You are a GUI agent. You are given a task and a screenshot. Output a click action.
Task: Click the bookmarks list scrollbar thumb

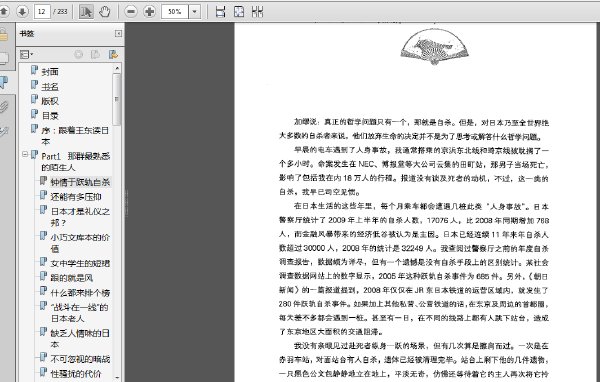point(117,100)
